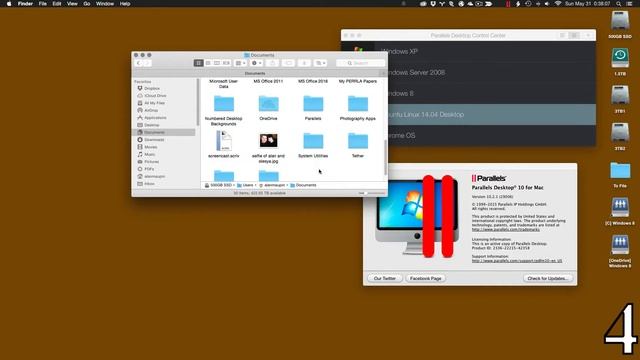Open the Edit menu
This screenshot has width=640, height=360.
[x=57, y=4]
